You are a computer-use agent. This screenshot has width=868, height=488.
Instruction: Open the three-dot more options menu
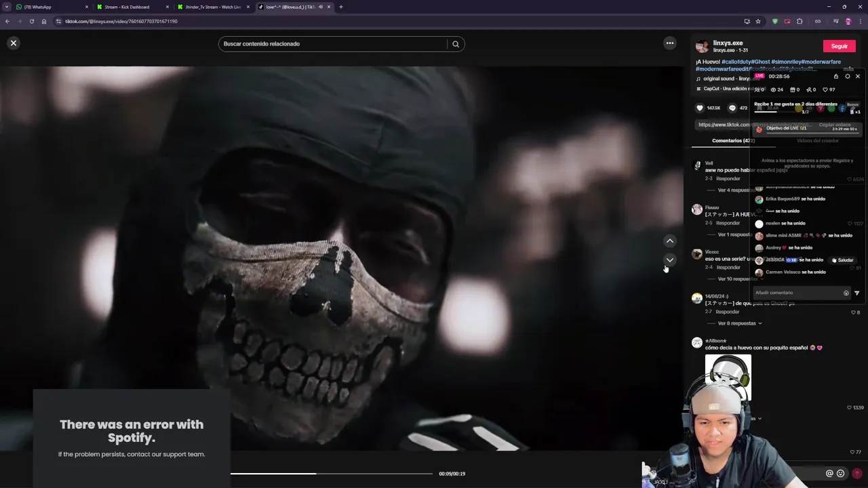670,43
